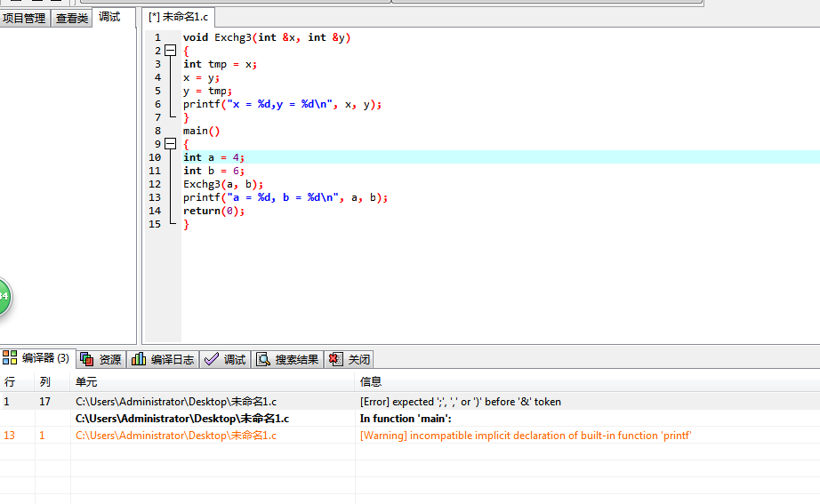Click the 'return(0);' line
820x504 pixels.
click(213, 211)
